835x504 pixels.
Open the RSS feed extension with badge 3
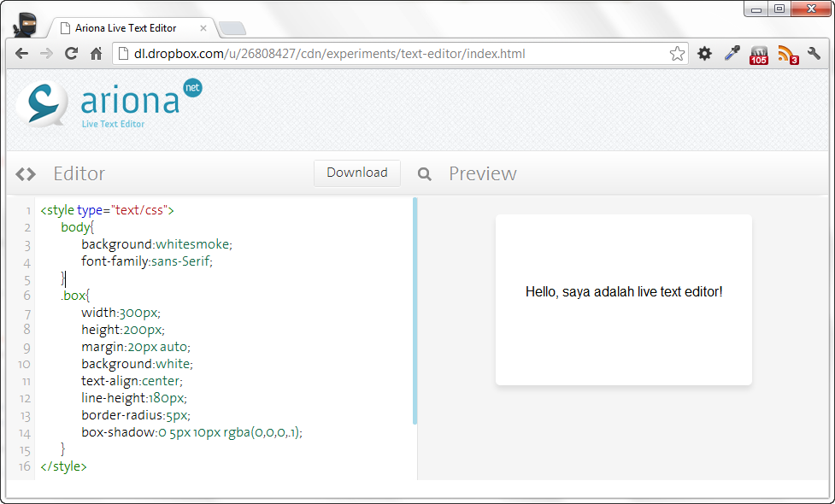[786, 55]
